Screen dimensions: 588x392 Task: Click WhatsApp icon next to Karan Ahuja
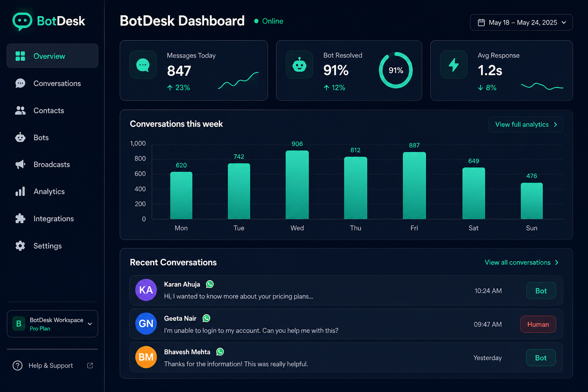coord(210,284)
